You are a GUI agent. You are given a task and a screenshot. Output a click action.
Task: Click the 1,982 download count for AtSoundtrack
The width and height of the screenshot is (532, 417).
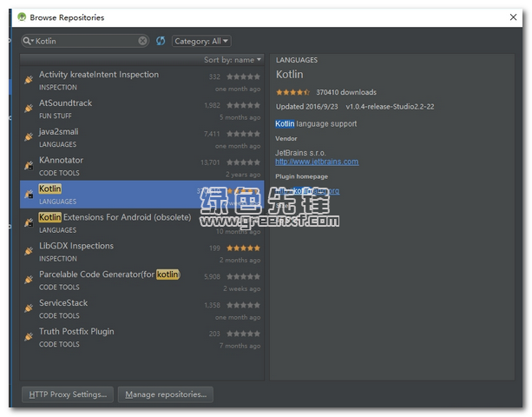[x=212, y=105]
